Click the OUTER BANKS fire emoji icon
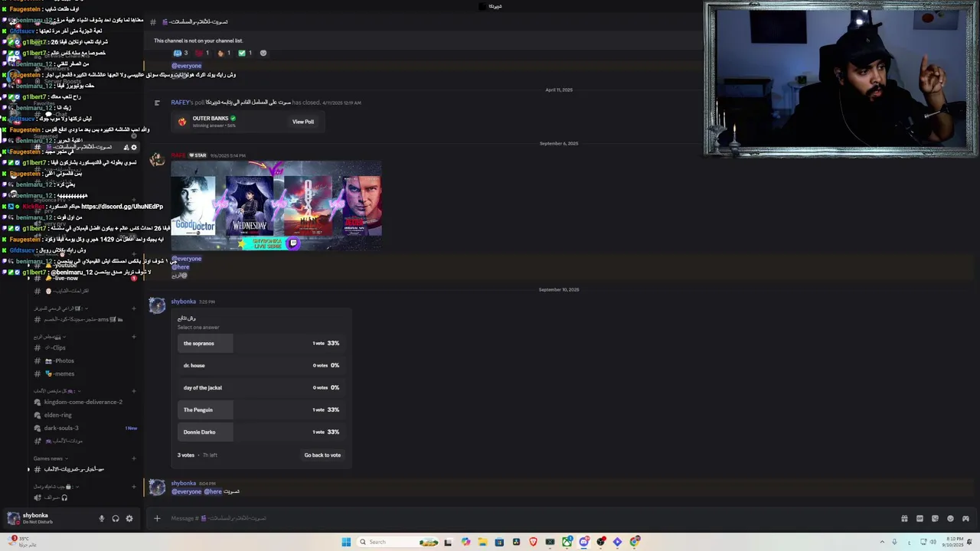 [182, 122]
